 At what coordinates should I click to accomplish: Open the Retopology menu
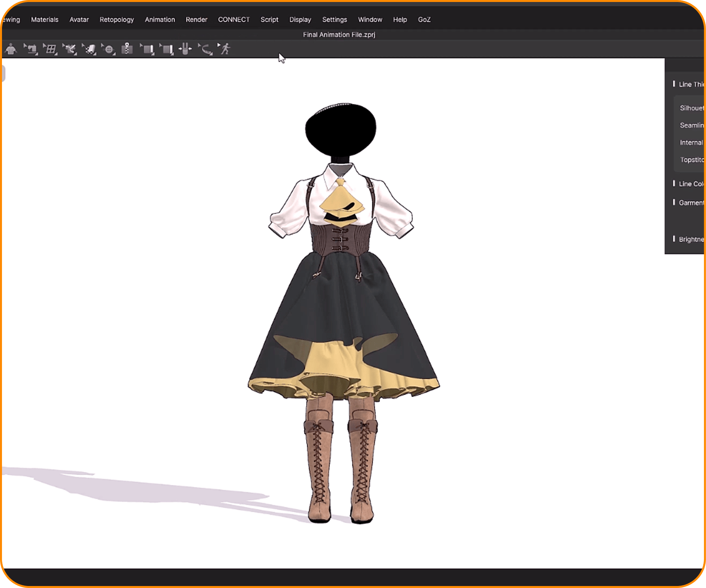(x=117, y=19)
